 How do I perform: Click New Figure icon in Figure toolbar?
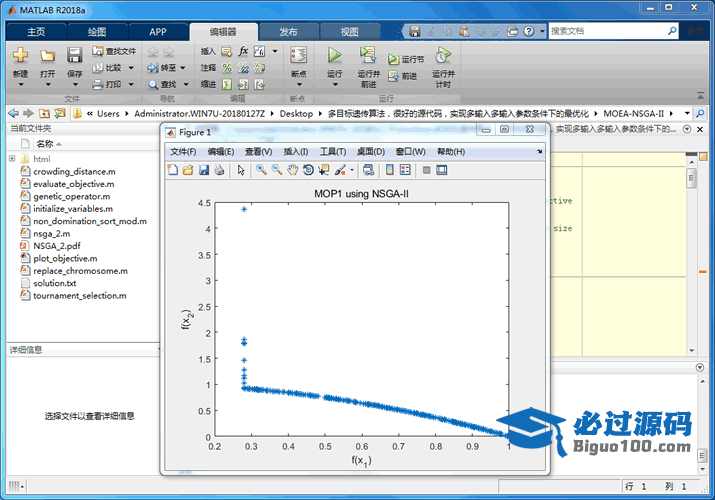click(x=173, y=170)
